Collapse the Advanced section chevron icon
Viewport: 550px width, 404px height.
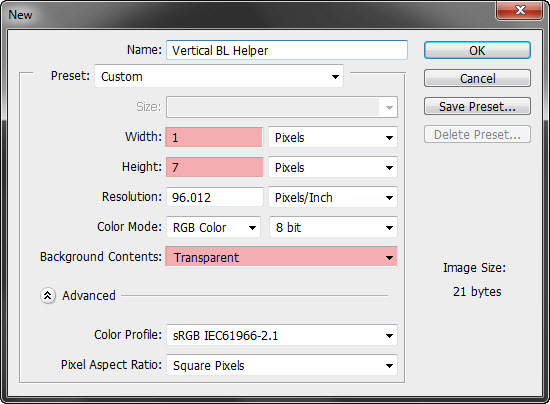click(48, 296)
